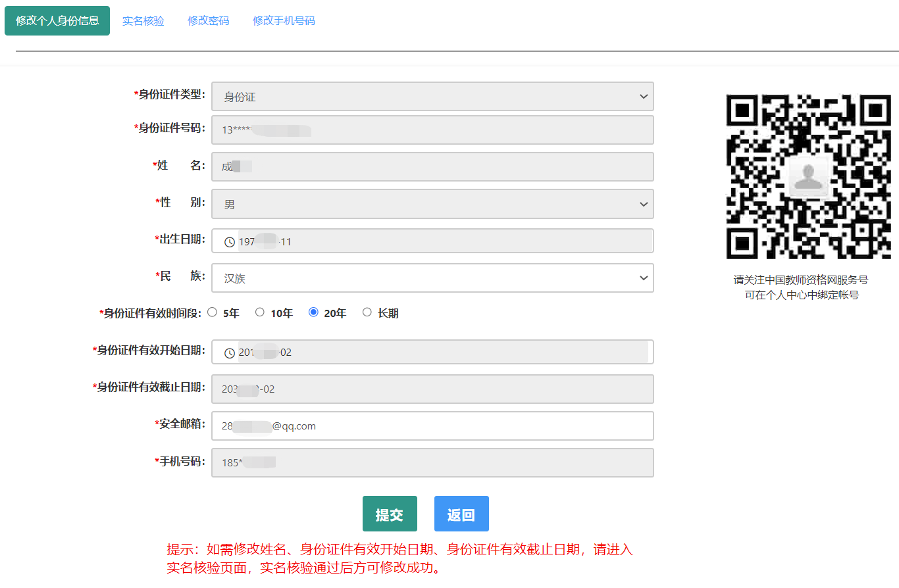The height and width of the screenshot is (588, 899).
Task: Go to the 修改手机号码 tab
Action: [284, 21]
